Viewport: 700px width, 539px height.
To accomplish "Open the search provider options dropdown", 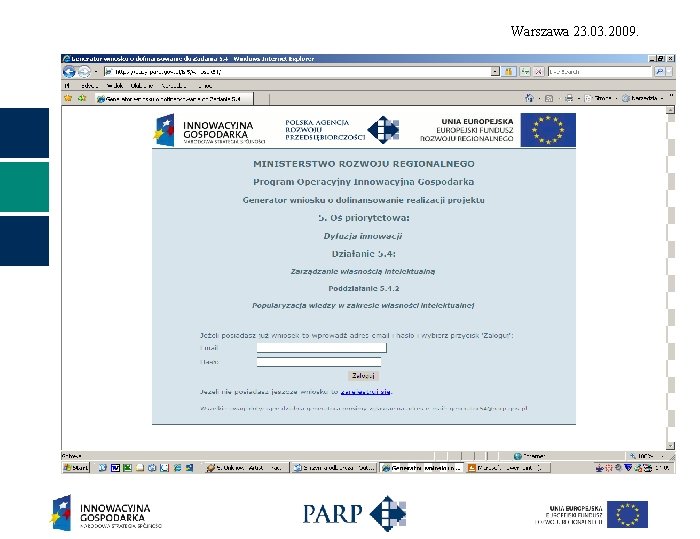I will pos(669,71).
